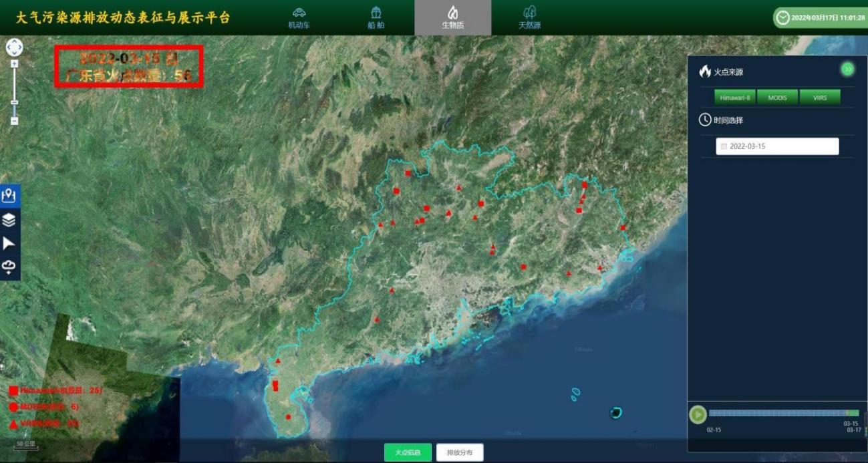The image size is (868, 463).
Task: Click the 排放分布 emission distribution button
Action: point(460,452)
